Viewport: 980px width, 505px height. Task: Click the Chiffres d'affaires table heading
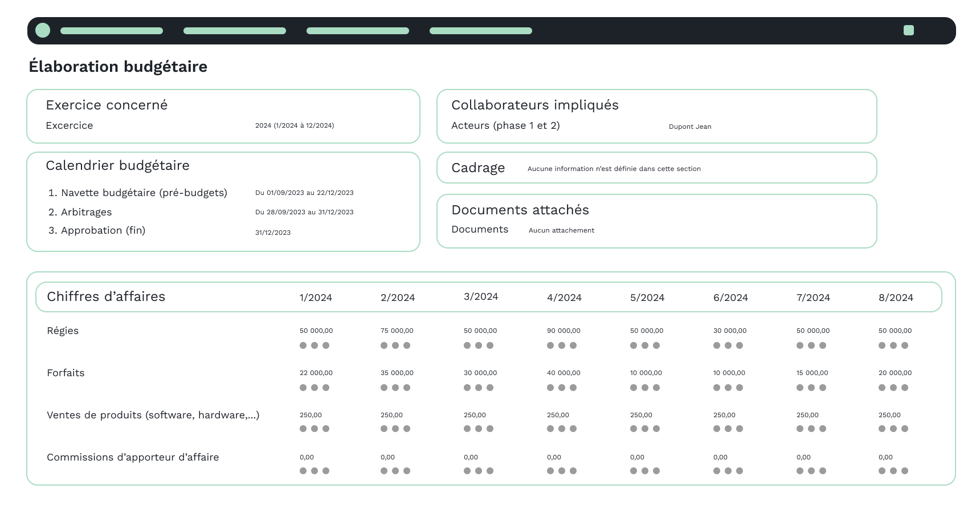pos(106,296)
